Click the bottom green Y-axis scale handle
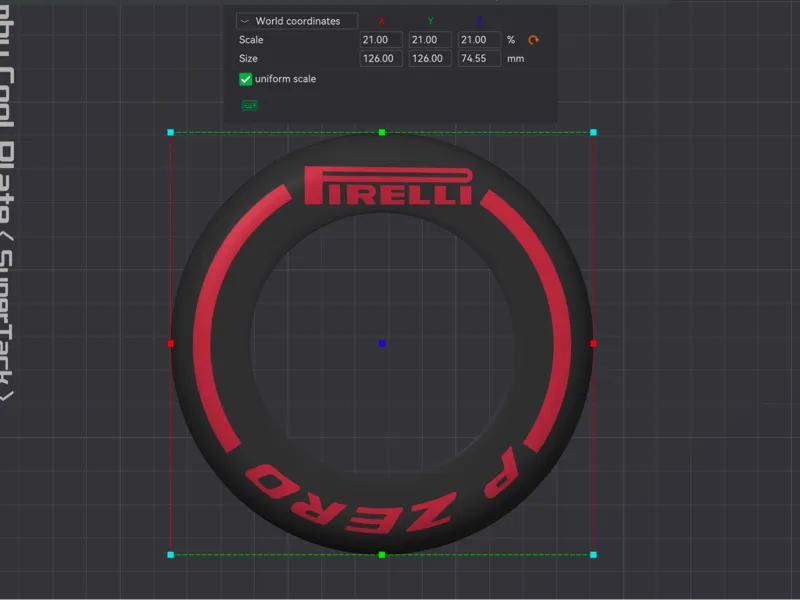The height and width of the screenshot is (600, 800). click(x=382, y=555)
